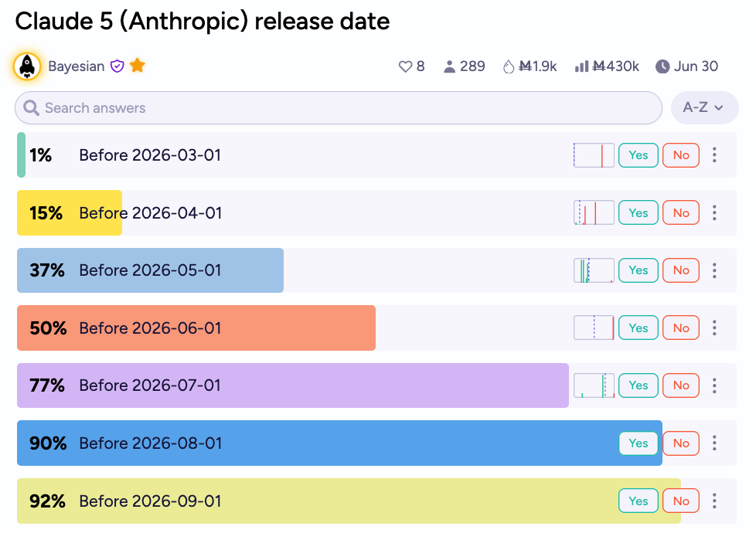
Task: View the 289 traders person icon
Action: (x=449, y=66)
